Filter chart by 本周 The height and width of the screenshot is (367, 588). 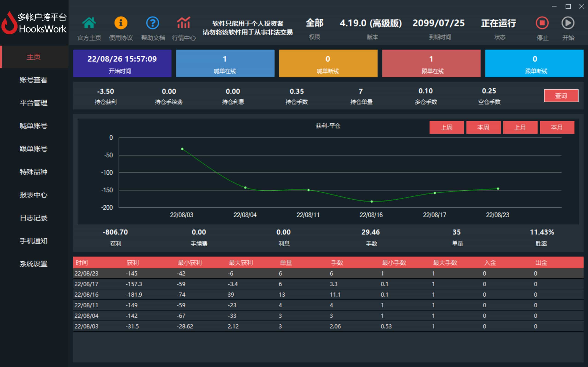click(483, 127)
